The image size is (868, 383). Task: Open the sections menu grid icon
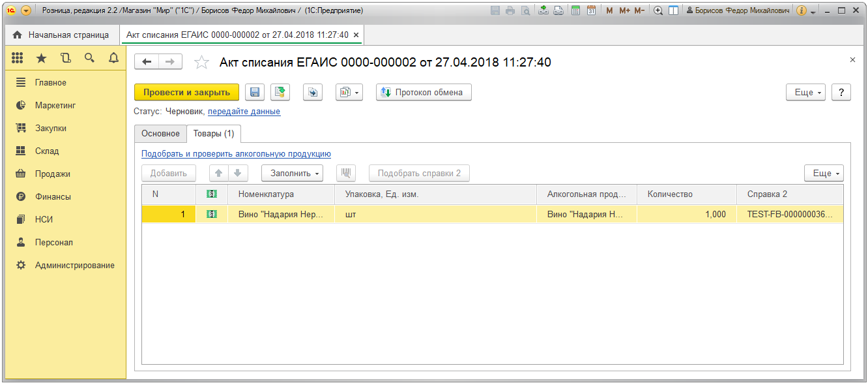point(18,58)
